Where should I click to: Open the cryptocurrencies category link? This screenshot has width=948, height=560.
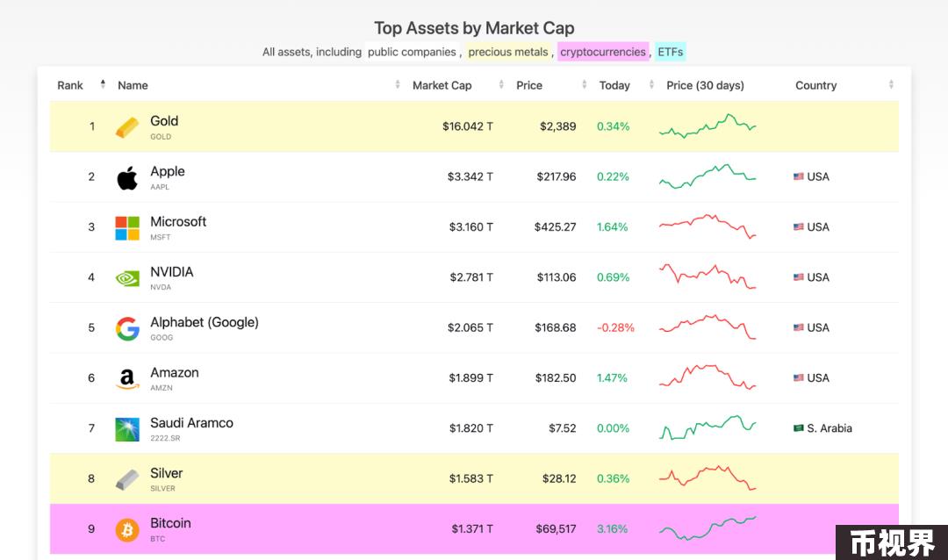coord(603,52)
